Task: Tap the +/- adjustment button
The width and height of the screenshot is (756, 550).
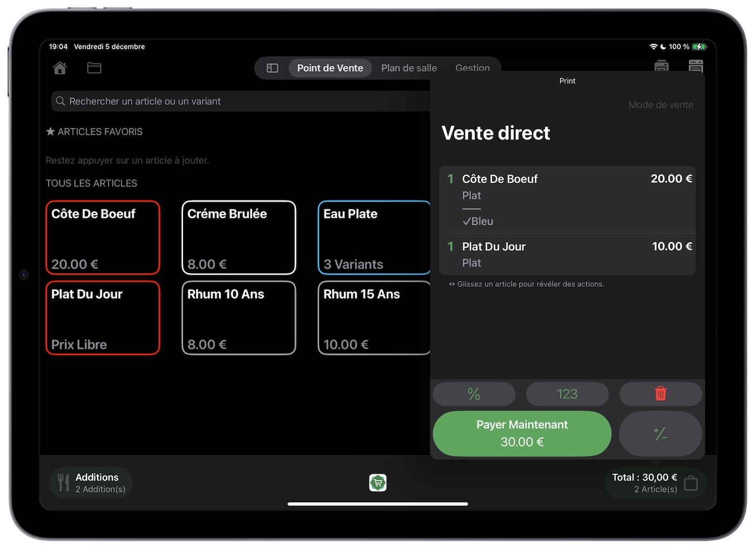Action: click(x=660, y=433)
